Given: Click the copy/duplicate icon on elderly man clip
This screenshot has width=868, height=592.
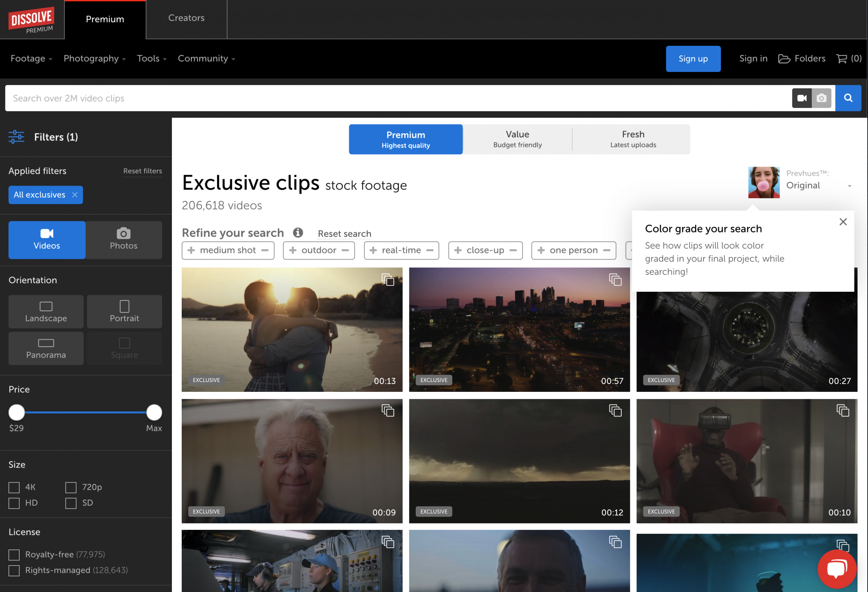Looking at the screenshot, I should click(x=387, y=411).
